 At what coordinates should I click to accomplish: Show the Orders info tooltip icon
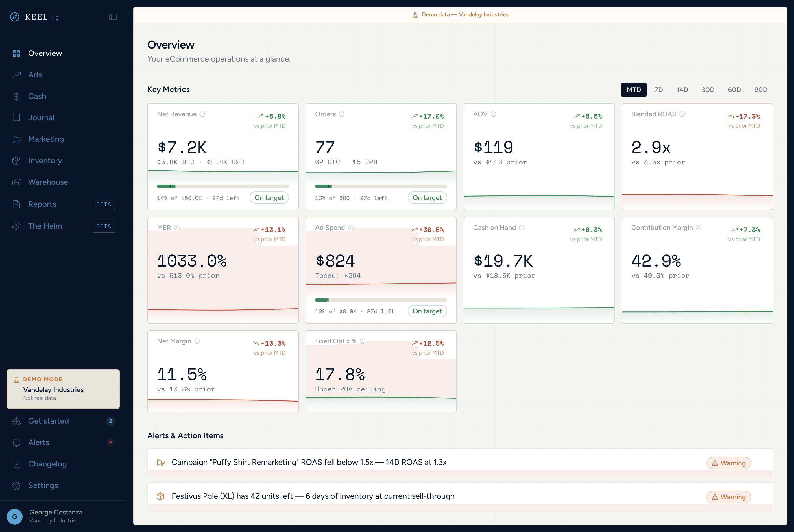[x=342, y=114]
